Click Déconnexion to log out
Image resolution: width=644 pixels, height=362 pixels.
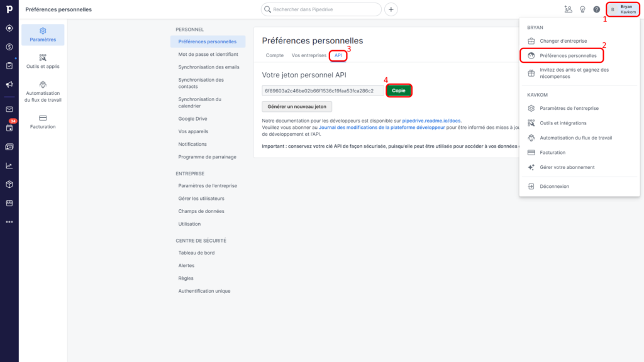click(x=579, y=186)
